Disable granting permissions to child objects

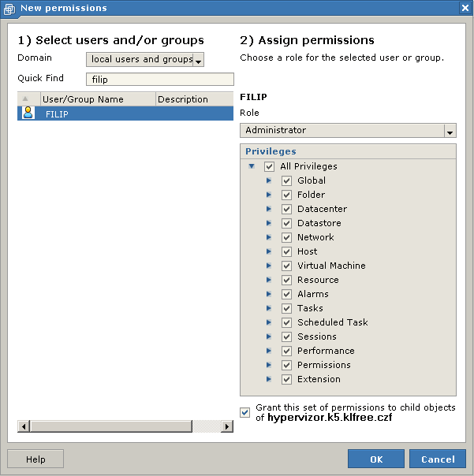245,412
